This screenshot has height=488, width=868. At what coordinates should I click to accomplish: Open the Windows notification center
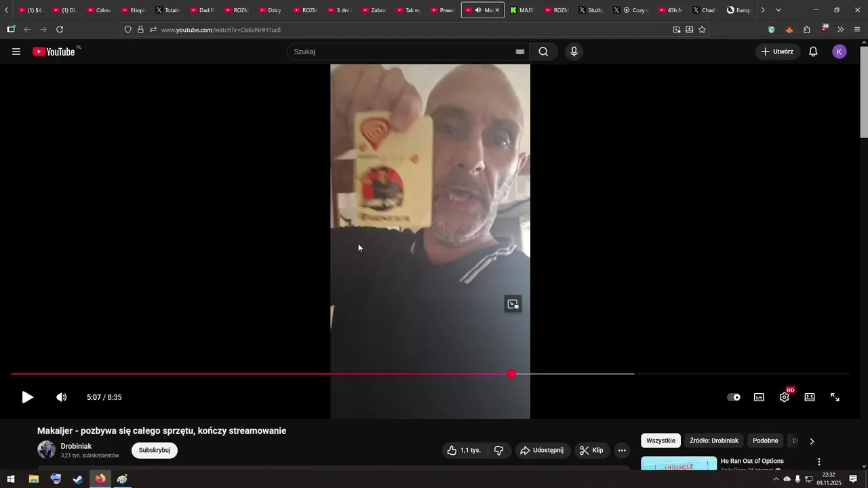point(853,479)
